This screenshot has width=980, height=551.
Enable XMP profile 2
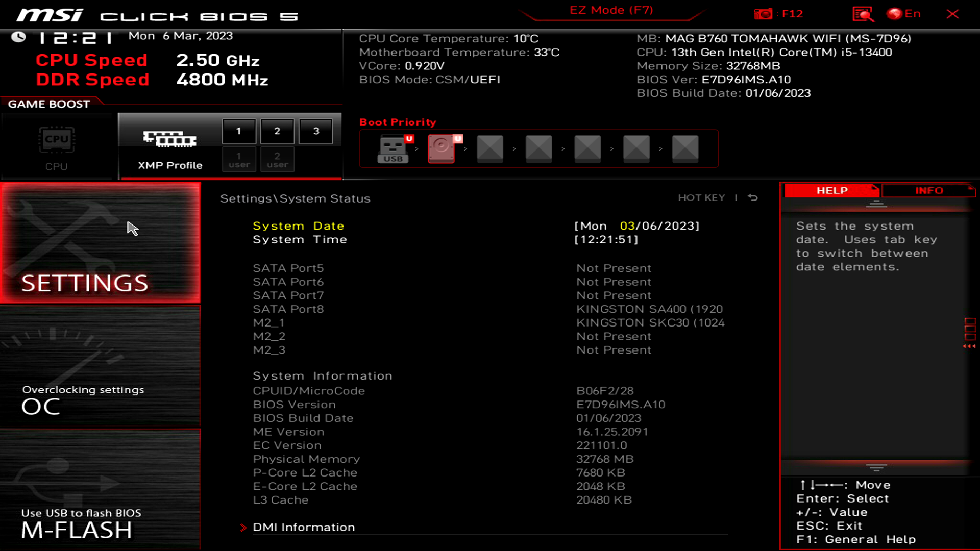click(x=277, y=131)
